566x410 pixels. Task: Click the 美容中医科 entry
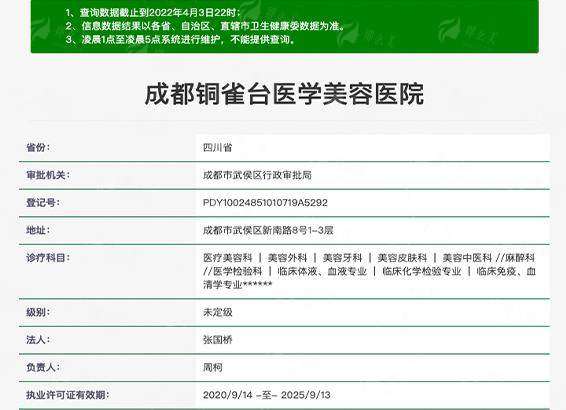(x=467, y=258)
